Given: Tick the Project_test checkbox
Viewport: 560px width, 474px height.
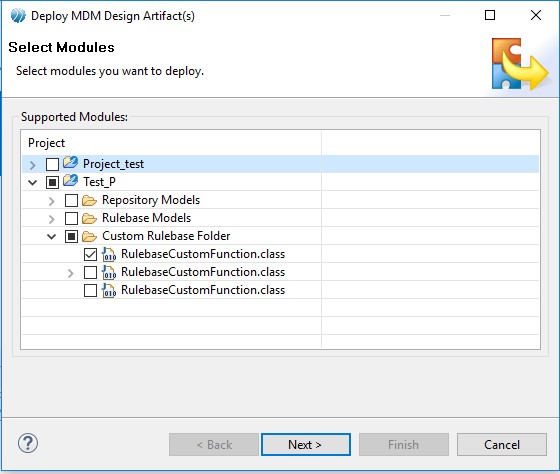Looking at the screenshot, I should (x=52, y=164).
